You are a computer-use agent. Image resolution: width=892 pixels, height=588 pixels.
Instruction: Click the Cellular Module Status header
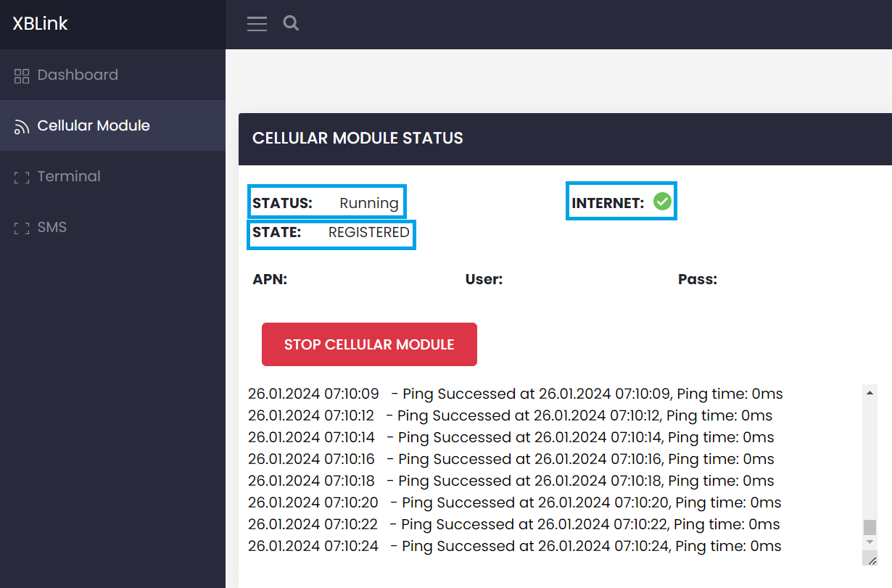point(358,138)
